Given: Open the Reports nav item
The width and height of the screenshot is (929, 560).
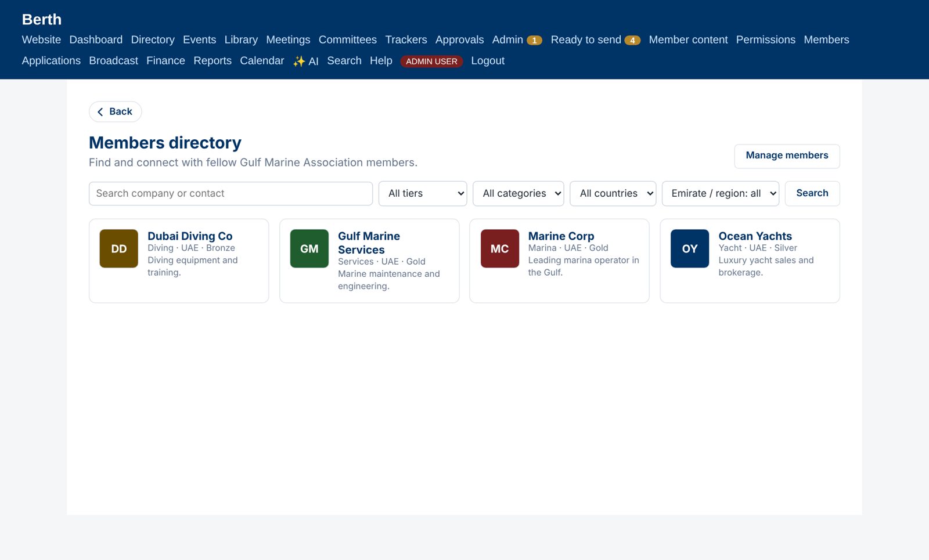Looking at the screenshot, I should 213,60.
